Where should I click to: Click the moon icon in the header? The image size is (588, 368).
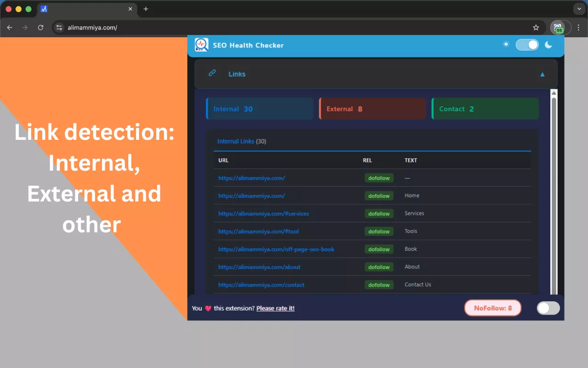point(548,45)
